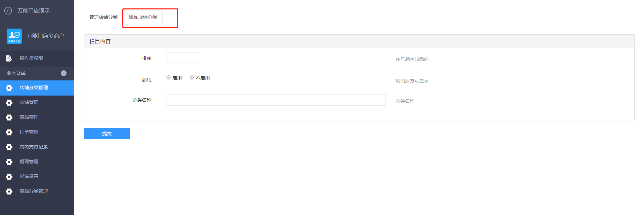Click the gear icon beside 提现管理
The image size is (644, 215).
point(9,162)
